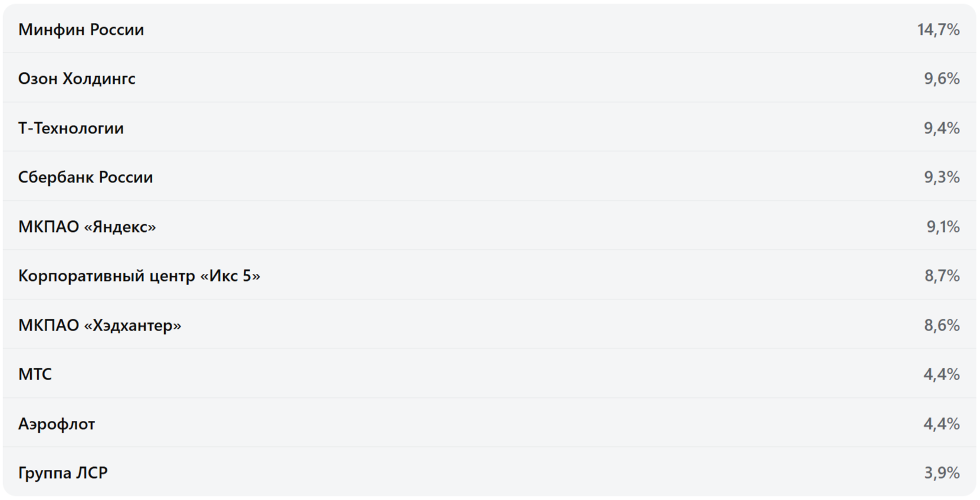Click the Минфин России issuer name

point(81,30)
